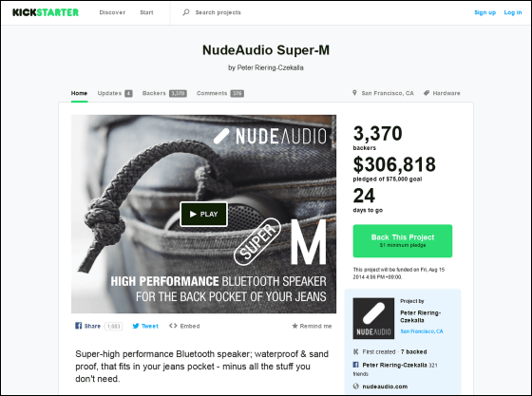View the Comments tab
The image size is (532, 396).
(219, 93)
